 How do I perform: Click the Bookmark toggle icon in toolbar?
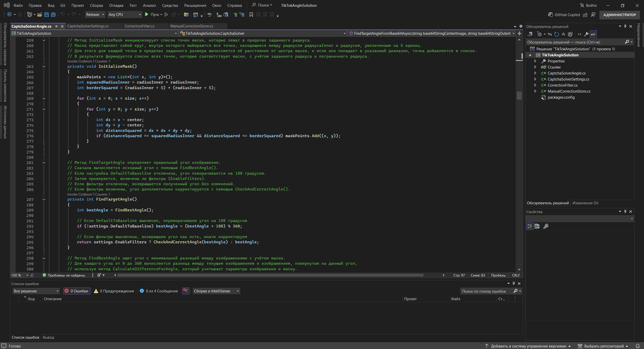point(251,15)
